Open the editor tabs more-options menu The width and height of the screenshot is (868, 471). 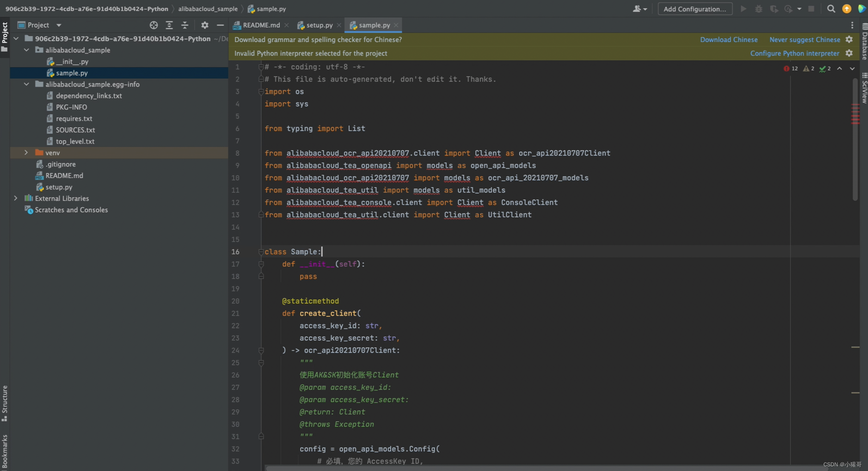coord(852,25)
